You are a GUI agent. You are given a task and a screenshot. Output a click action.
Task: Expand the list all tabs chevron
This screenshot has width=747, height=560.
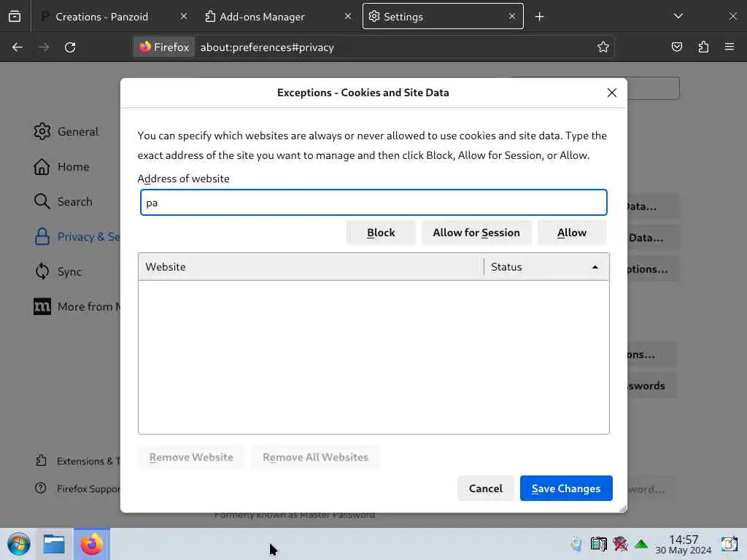[678, 16]
